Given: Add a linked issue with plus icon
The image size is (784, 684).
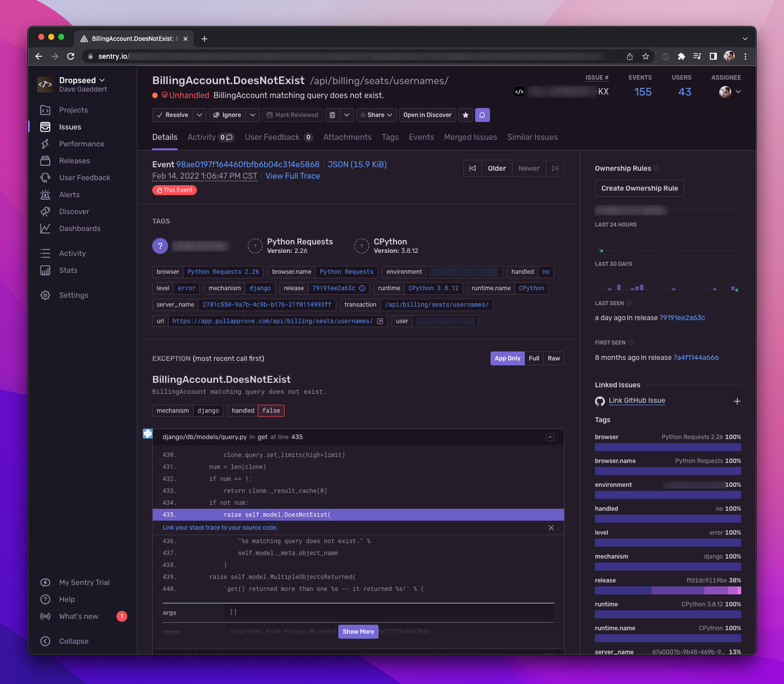Looking at the screenshot, I should 737,401.
